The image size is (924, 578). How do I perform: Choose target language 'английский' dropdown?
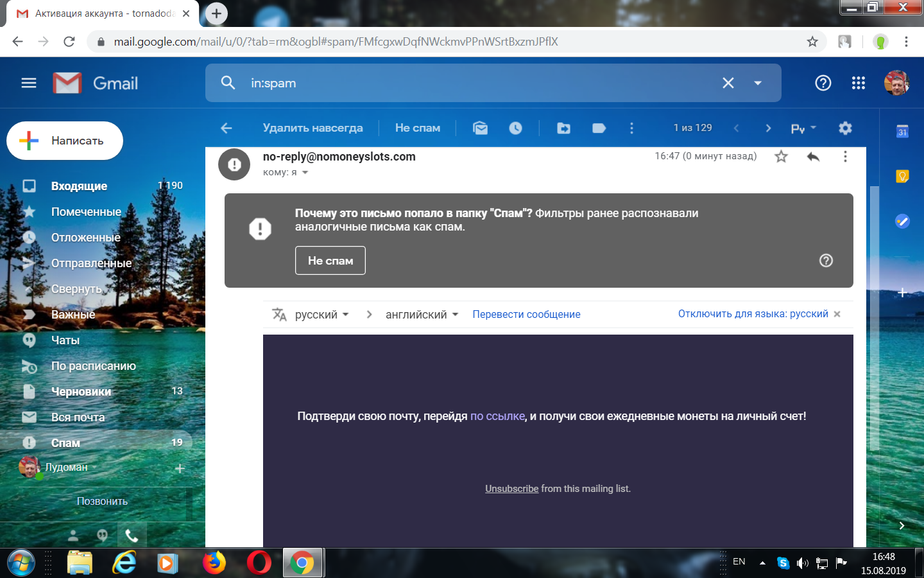(422, 314)
